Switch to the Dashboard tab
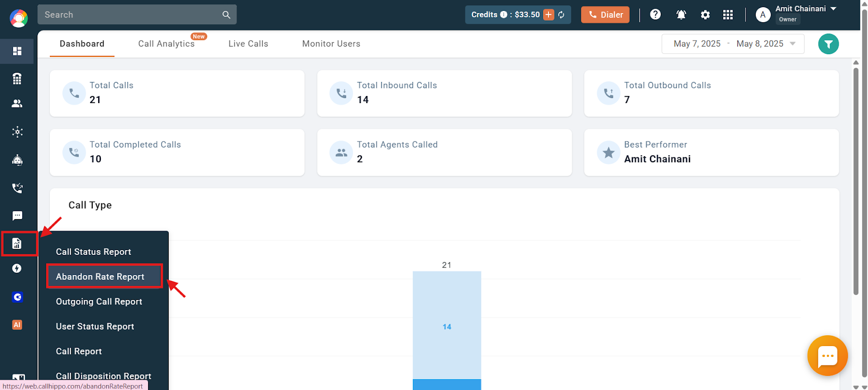868x390 pixels. [82, 44]
